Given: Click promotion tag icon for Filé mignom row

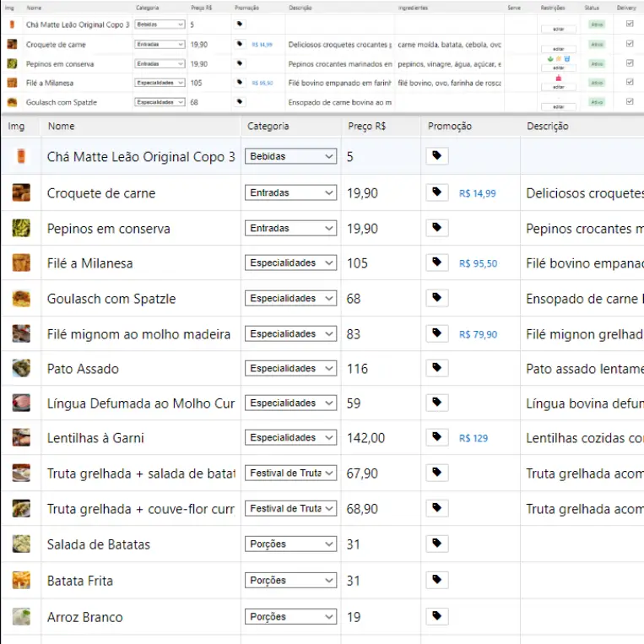Looking at the screenshot, I should [x=436, y=333].
